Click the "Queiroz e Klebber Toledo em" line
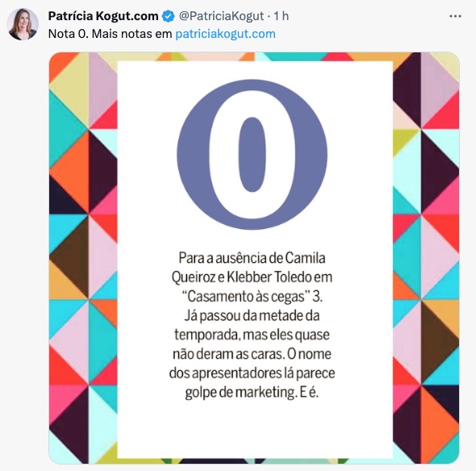 (252, 277)
